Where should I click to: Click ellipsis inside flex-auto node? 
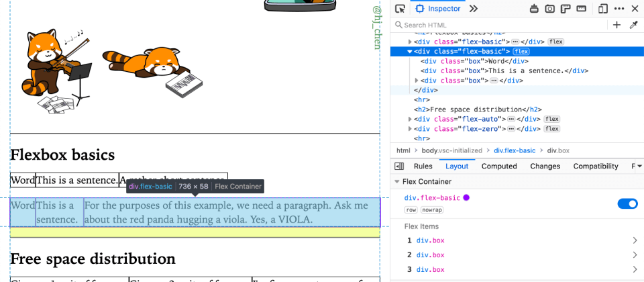coord(511,120)
